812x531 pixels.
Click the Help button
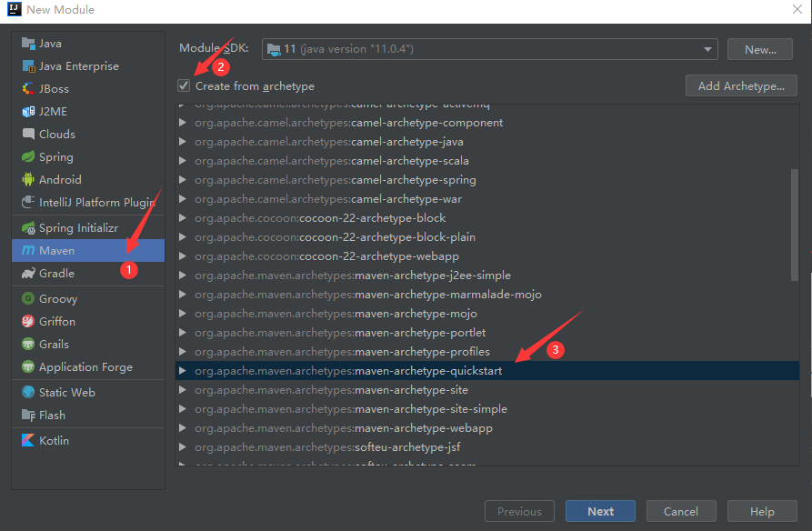coord(762,511)
